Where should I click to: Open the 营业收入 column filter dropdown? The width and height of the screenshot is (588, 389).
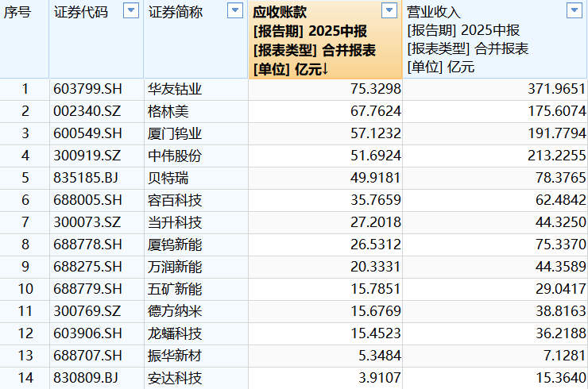(573, 11)
